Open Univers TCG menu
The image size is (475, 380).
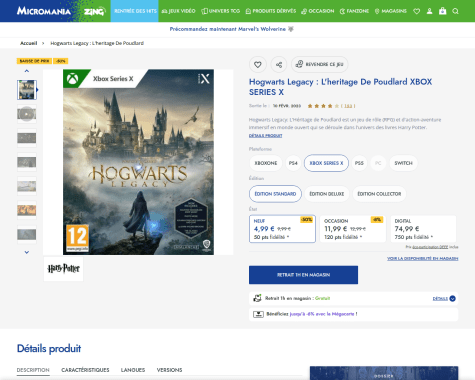coord(221,11)
